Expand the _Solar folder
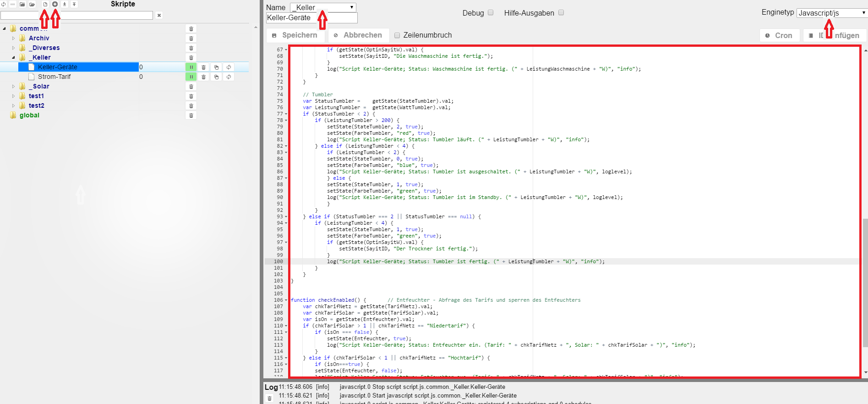The width and height of the screenshot is (868, 404). click(14, 87)
